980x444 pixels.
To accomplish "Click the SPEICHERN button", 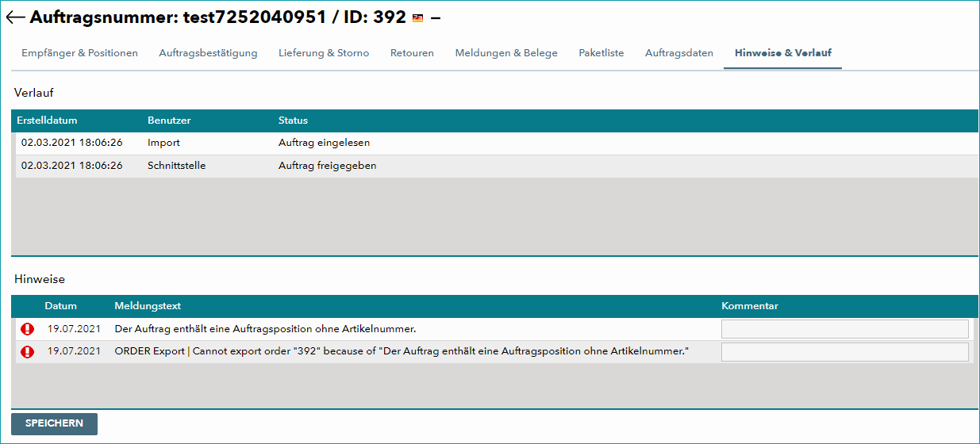I will point(54,423).
